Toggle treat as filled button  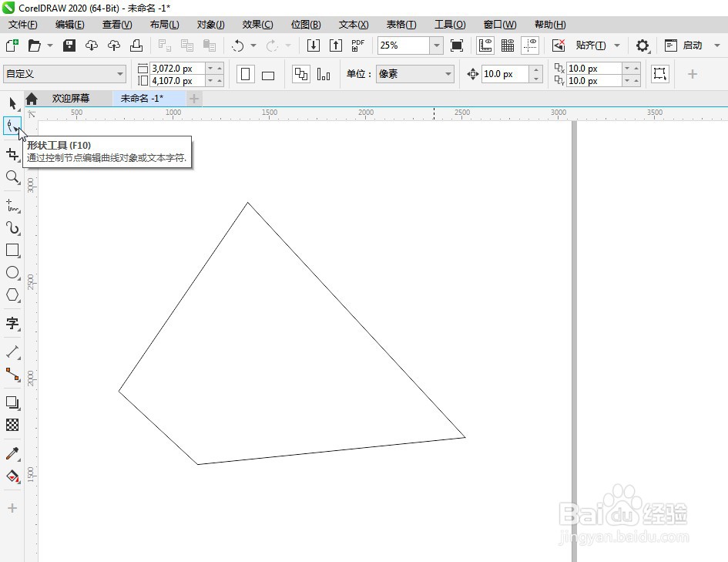click(659, 74)
